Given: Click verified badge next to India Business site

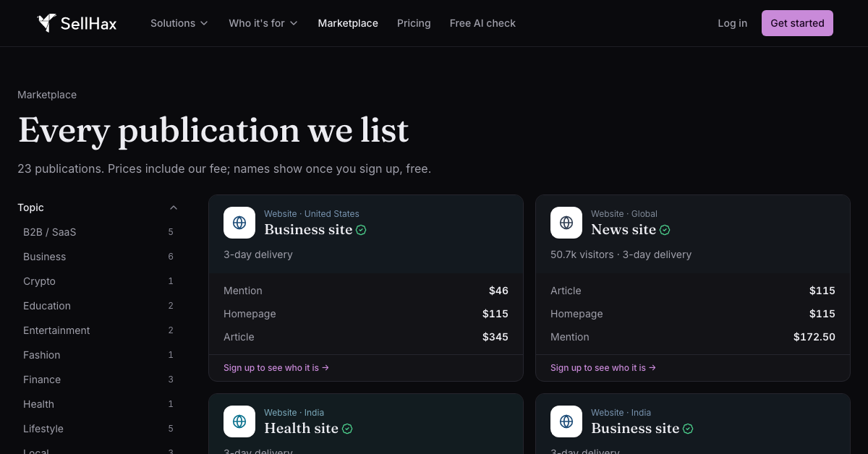Looking at the screenshot, I should coord(688,429).
